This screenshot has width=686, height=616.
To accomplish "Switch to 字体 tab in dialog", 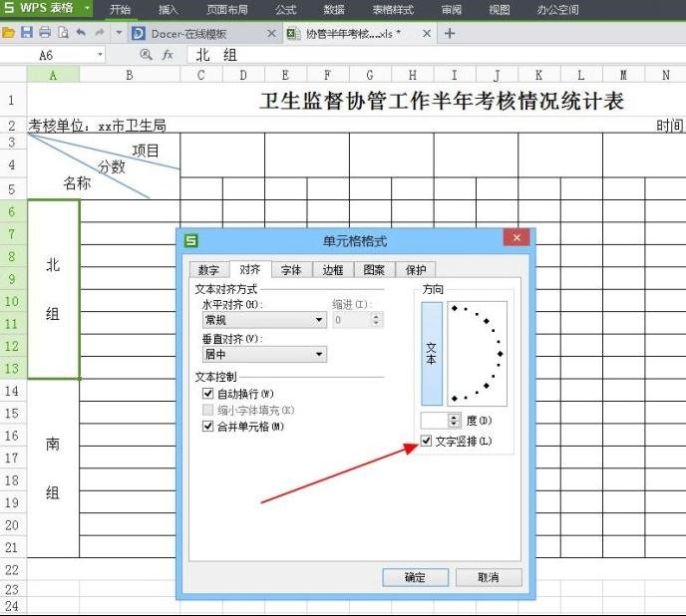I will pos(291,270).
